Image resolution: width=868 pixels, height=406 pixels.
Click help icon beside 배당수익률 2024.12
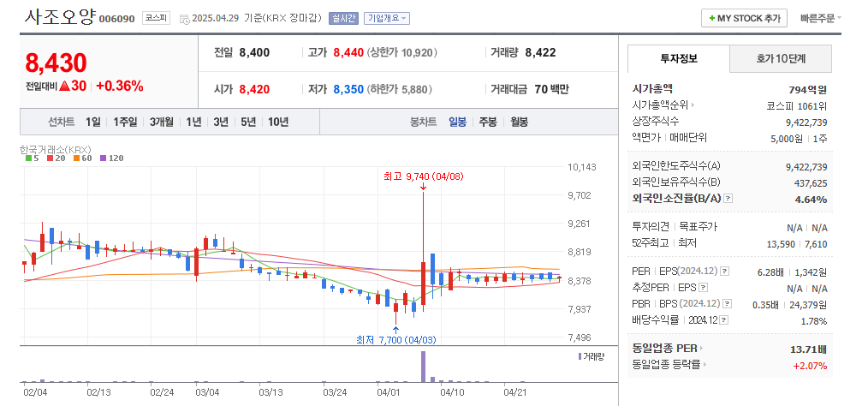pos(723,320)
